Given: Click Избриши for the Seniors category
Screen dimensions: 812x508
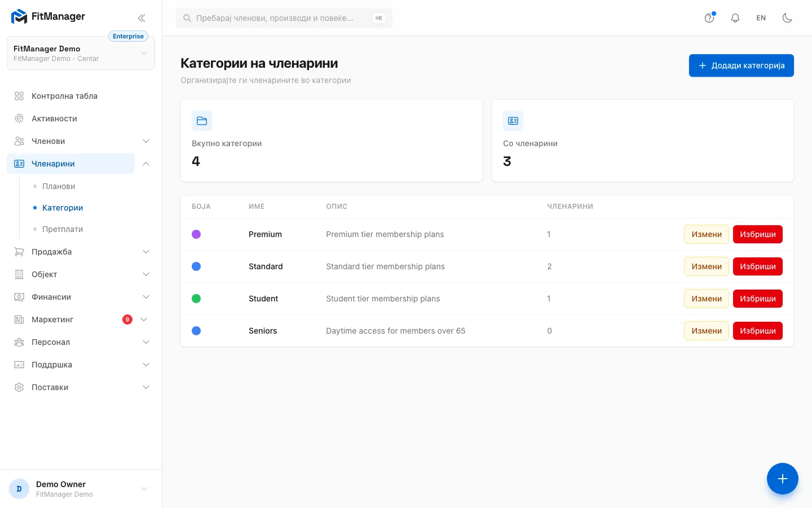Looking at the screenshot, I should click(x=758, y=331).
